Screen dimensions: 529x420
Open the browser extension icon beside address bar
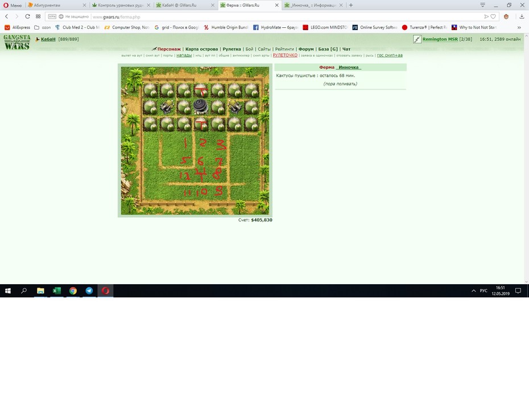(x=506, y=16)
